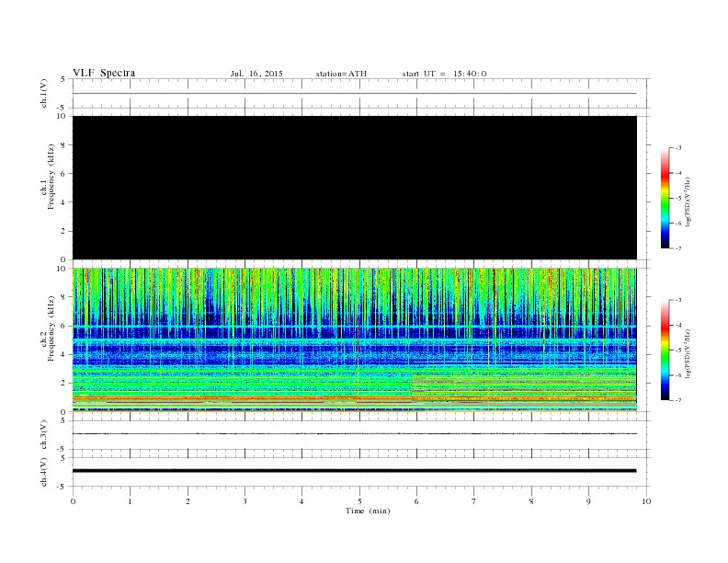Click the ch.3 voltage waveform trace

pos(355,434)
